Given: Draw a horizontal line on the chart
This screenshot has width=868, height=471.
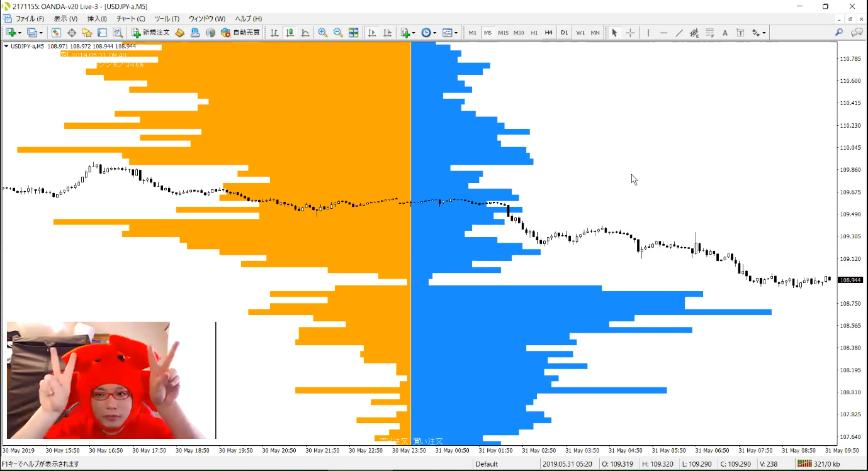Looking at the screenshot, I should [x=663, y=33].
